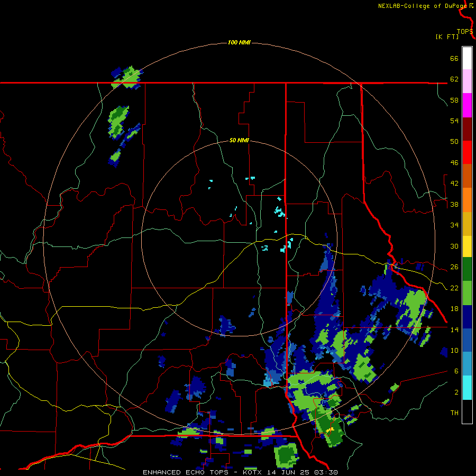Image resolution: width=476 pixels, height=476 pixels.
Task: Click the 26 legend value
Action: (x=454, y=267)
